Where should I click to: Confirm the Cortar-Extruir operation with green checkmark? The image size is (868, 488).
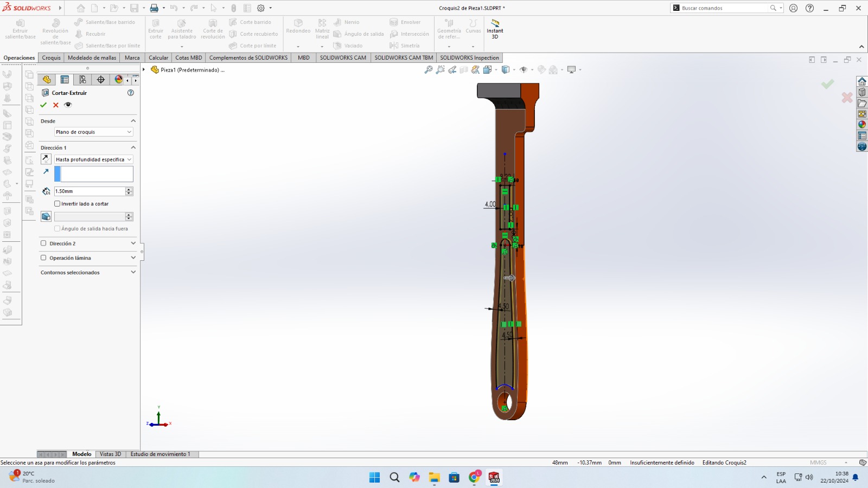pos(43,105)
